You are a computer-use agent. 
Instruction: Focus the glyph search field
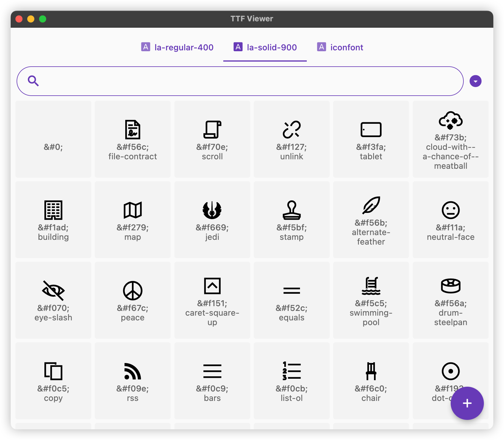240,81
